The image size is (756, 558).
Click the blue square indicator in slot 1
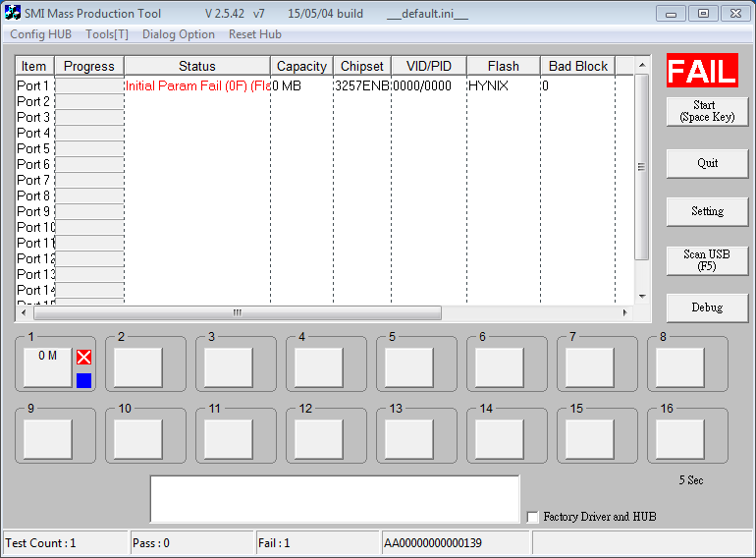[83, 380]
